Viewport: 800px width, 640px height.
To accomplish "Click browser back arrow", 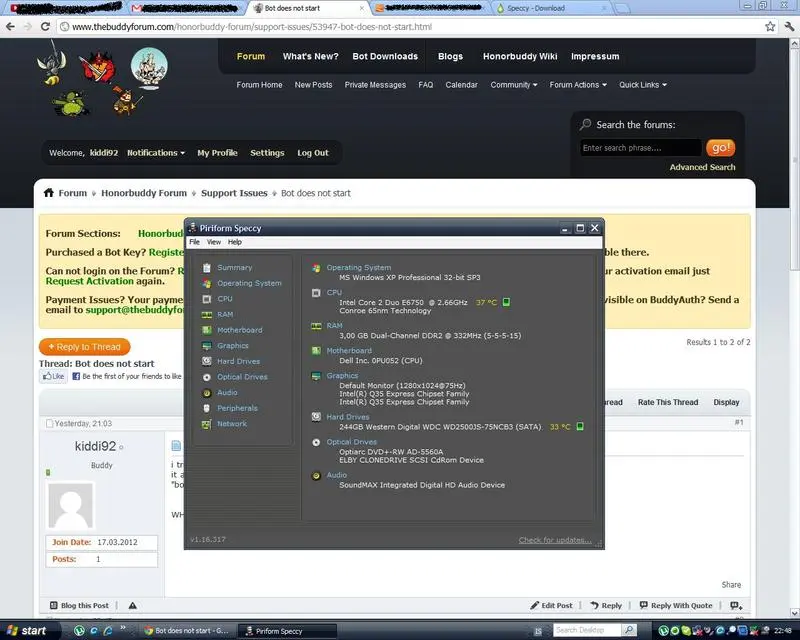I will (x=11, y=27).
